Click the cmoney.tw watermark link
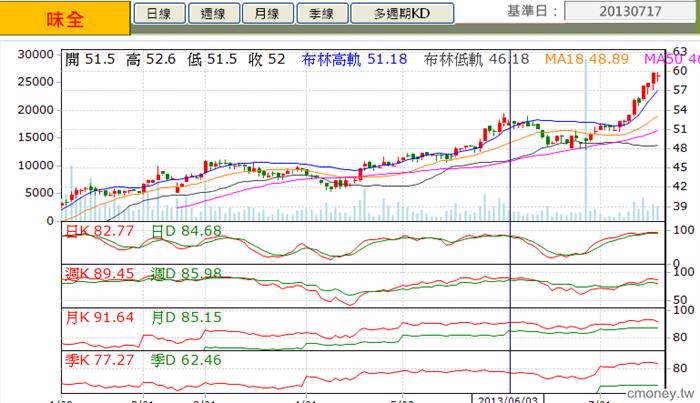This screenshot has width=700, height=403. point(660,393)
